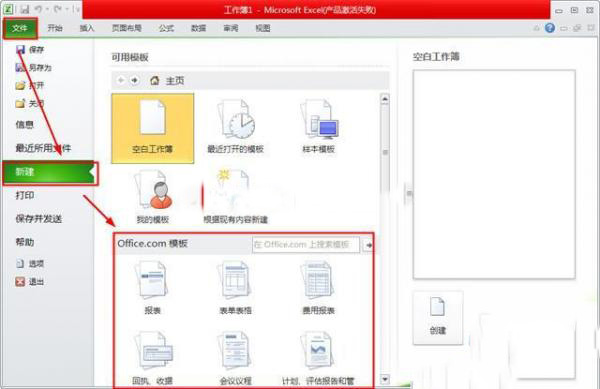Viewport: 600px width, 389px height.
Task: Minimize the ribbon using the caret icon
Action: click(536, 28)
